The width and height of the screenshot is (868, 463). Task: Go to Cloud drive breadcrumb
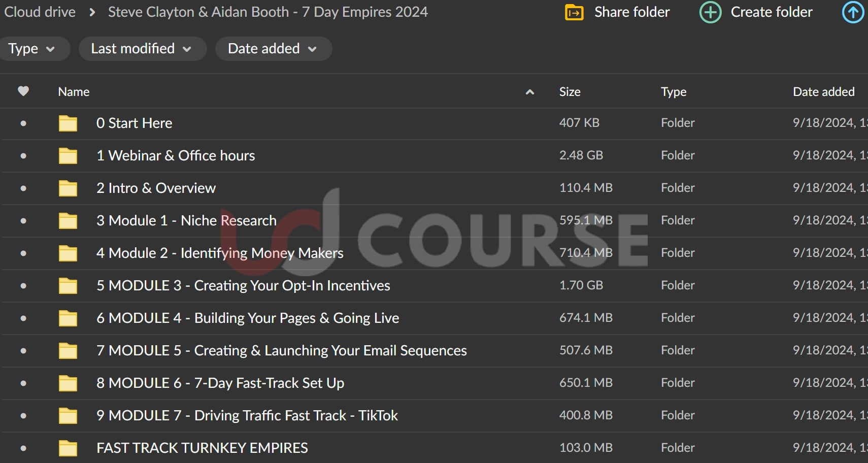coord(40,12)
